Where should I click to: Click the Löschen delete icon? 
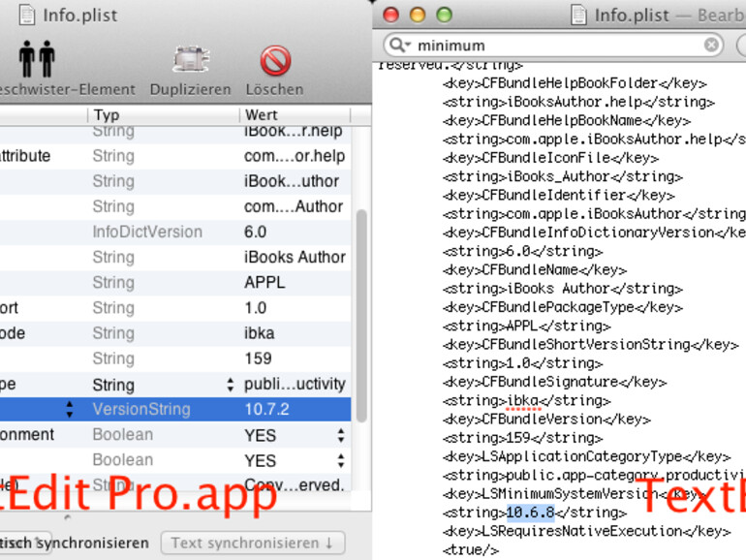[x=275, y=60]
